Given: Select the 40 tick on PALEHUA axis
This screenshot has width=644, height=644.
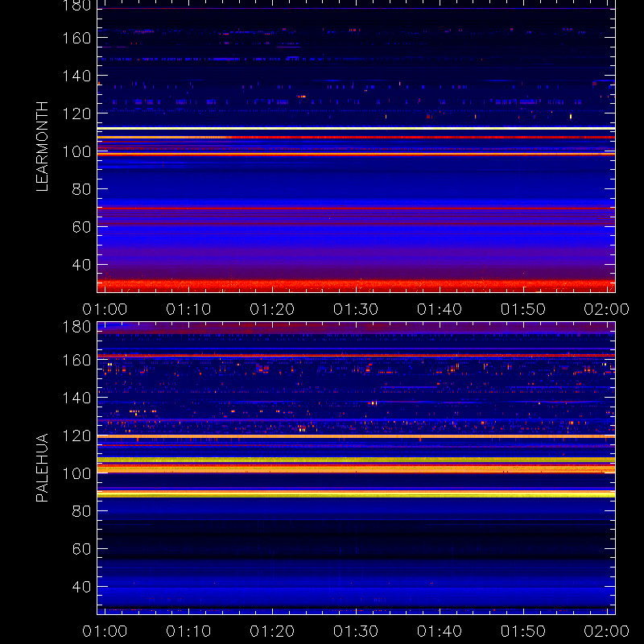Looking at the screenshot, I should click(x=81, y=587).
